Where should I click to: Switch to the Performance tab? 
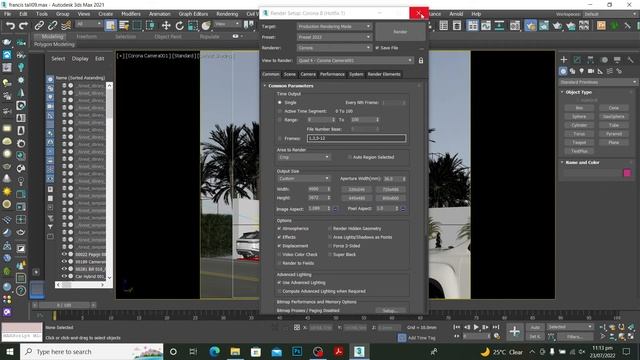coord(332,74)
